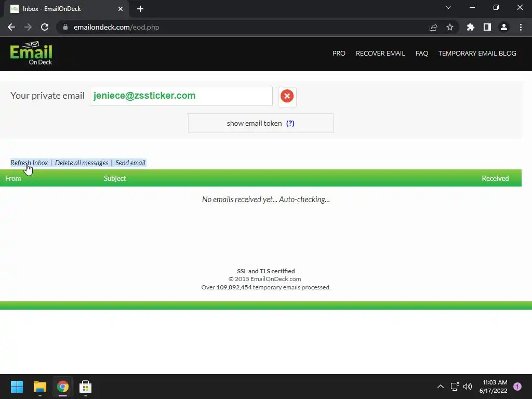Switch to Chrome in the taskbar
Screen dimensions: 532x399
coord(63,387)
